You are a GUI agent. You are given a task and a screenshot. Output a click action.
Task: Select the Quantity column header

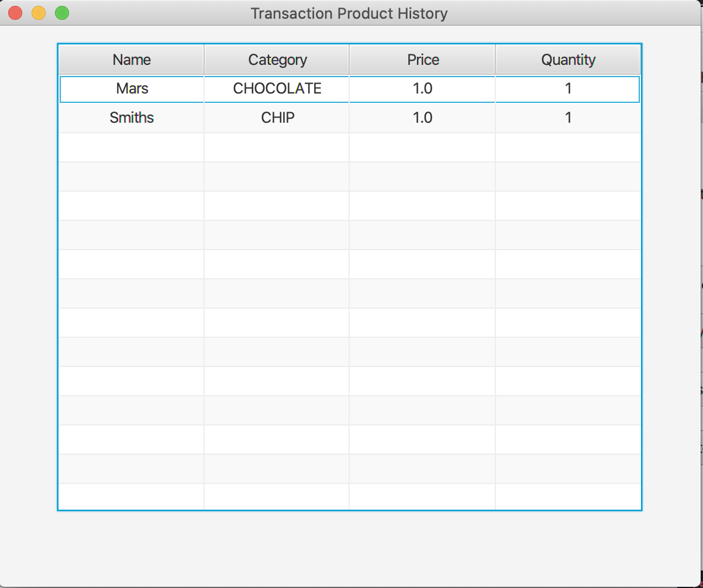coord(568,59)
